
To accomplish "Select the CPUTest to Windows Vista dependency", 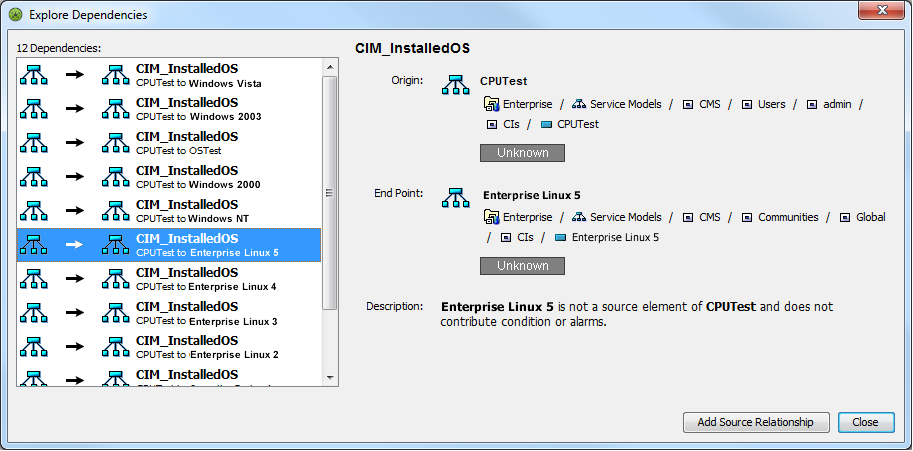I will [169, 75].
